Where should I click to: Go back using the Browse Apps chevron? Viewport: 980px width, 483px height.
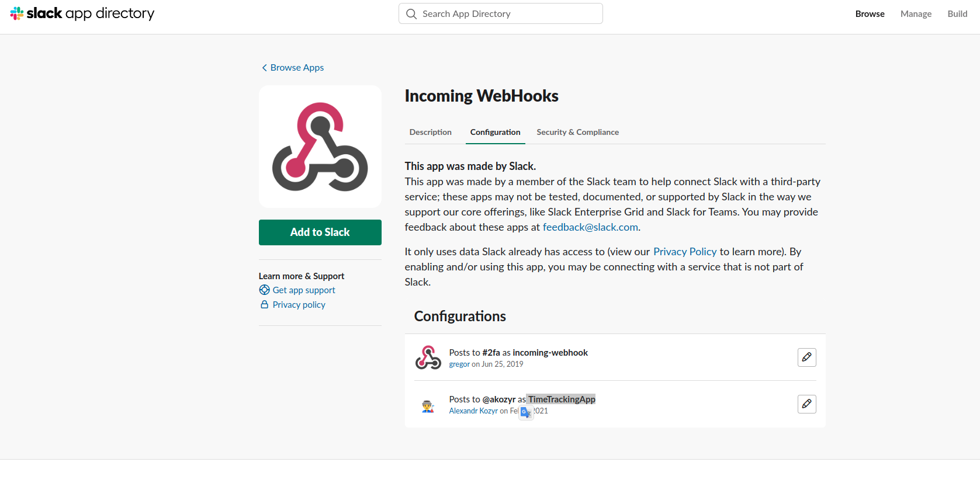[x=264, y=68]
